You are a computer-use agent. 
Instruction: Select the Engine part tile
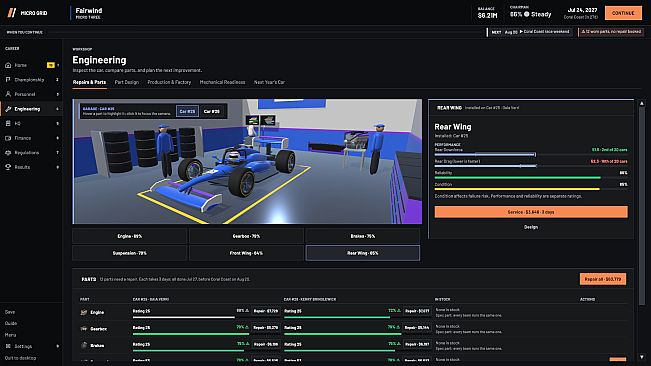(130, 236)
